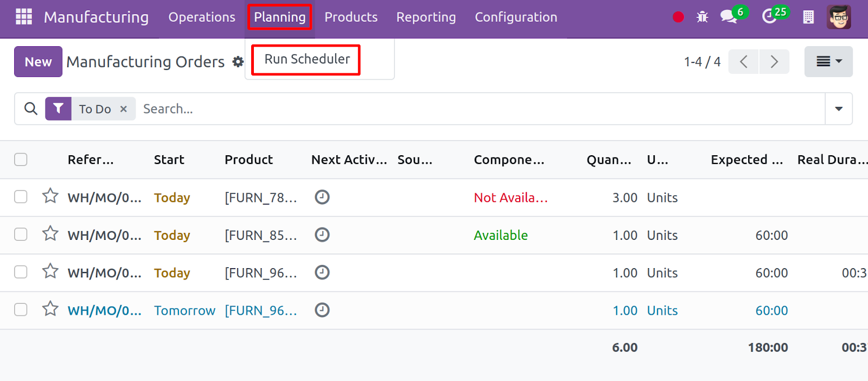868x381 pixels.
Task: Remove the To Do filter facet
Action: point(124,109)
